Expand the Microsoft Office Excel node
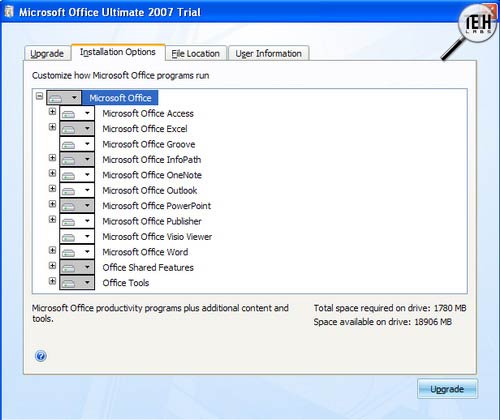 (x=52, y=127)
